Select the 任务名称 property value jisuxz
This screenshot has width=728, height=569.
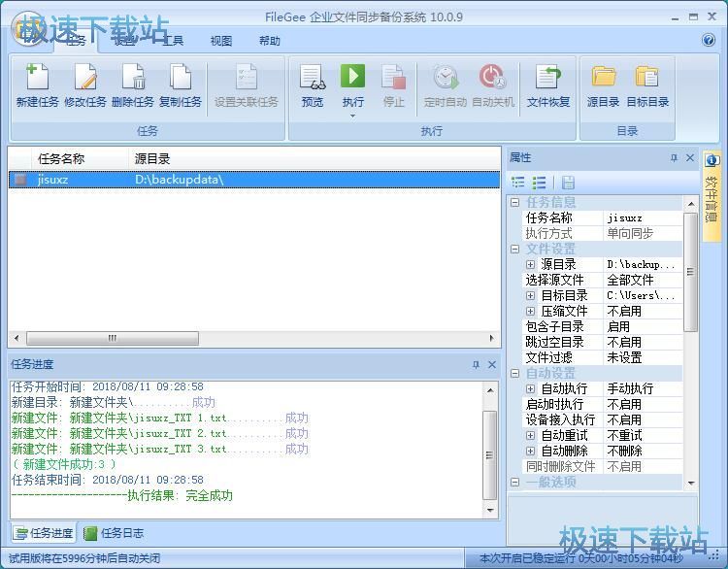pyautogui.click(x=643, y=218)
